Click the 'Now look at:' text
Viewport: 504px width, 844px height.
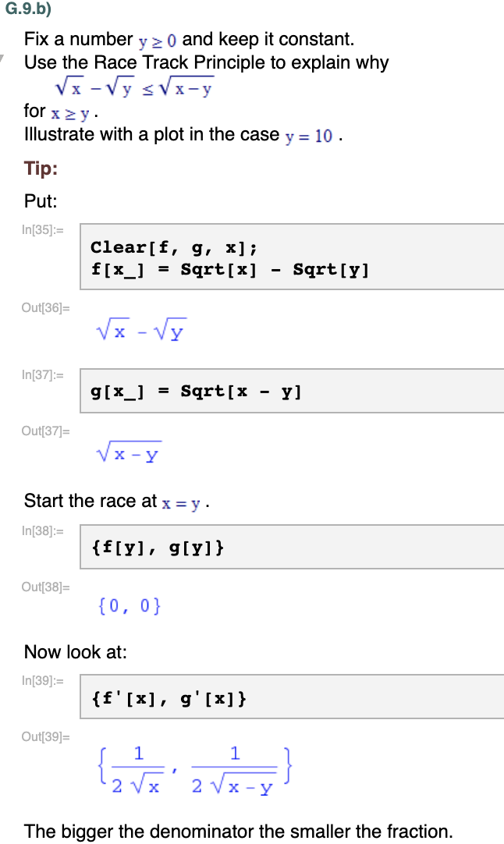76,652
